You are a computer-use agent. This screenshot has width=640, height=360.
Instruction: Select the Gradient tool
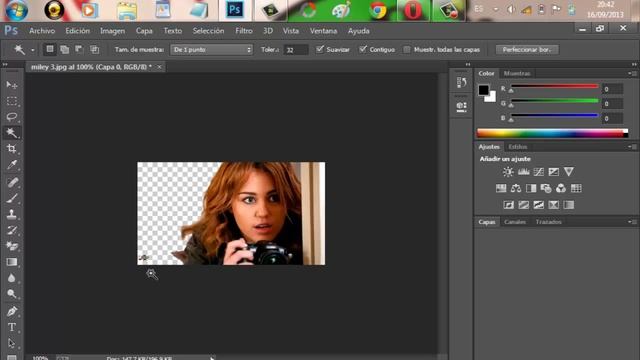[x=11, y=262]
